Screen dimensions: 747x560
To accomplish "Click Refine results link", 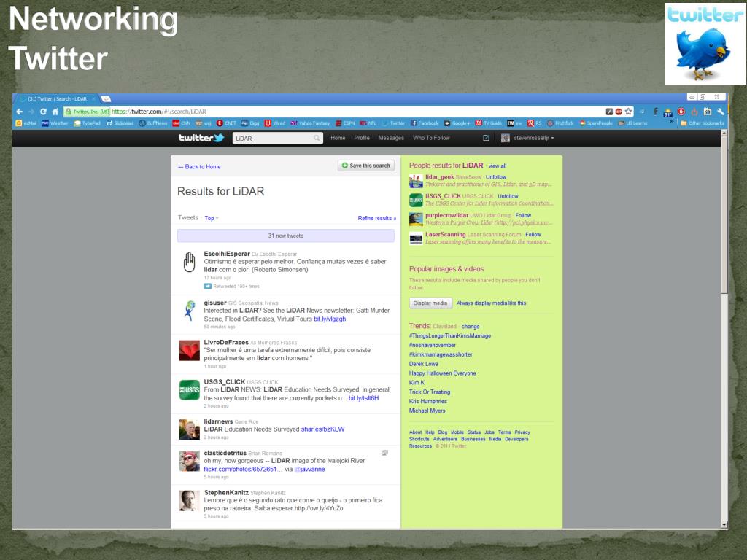I will pyautogui.click(x=377, y=218).
